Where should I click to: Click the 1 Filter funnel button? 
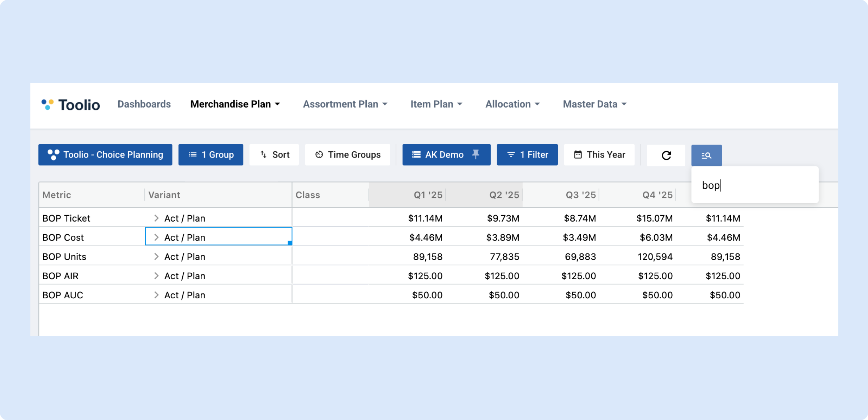527,155
